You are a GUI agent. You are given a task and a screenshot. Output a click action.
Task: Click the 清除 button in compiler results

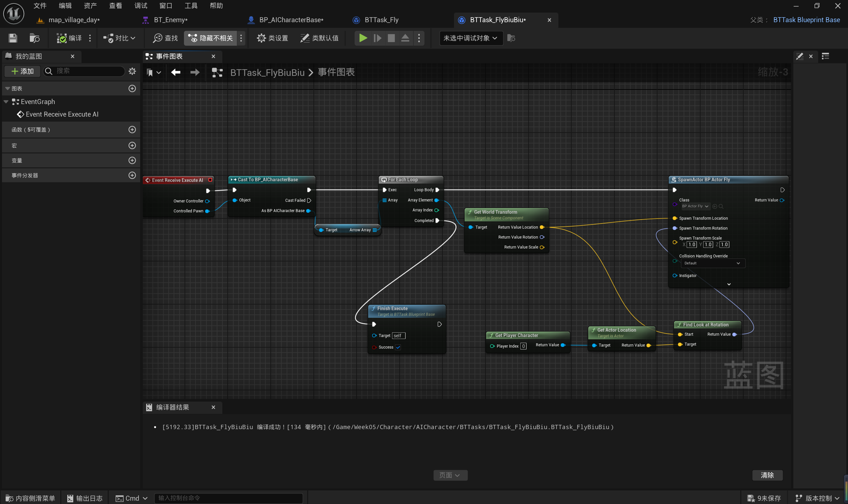point(767,475)
